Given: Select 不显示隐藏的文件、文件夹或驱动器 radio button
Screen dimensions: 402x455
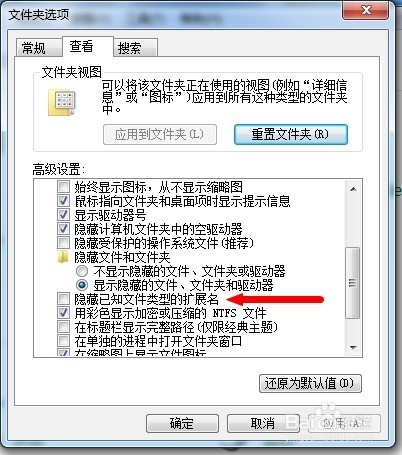Looking at the screenshot, I should pyautogui.click(x=82, y=271).
